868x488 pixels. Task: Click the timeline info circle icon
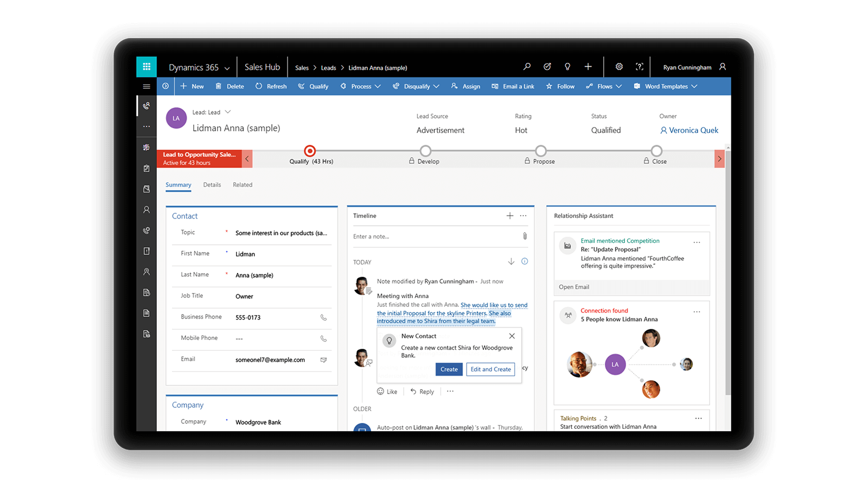coord(525,261)
